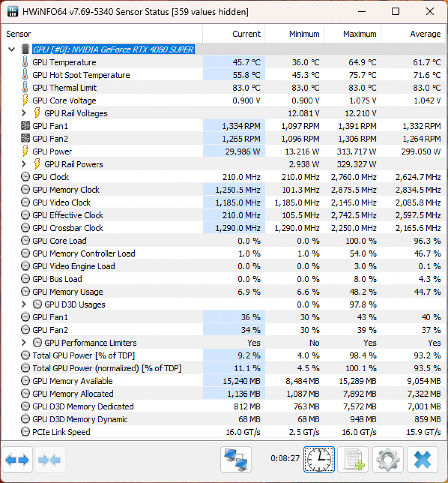Image resolution: width=448 pixels, height=483 pixels.
Task: Click the Current column header
Action: click(x=234, y=33)
